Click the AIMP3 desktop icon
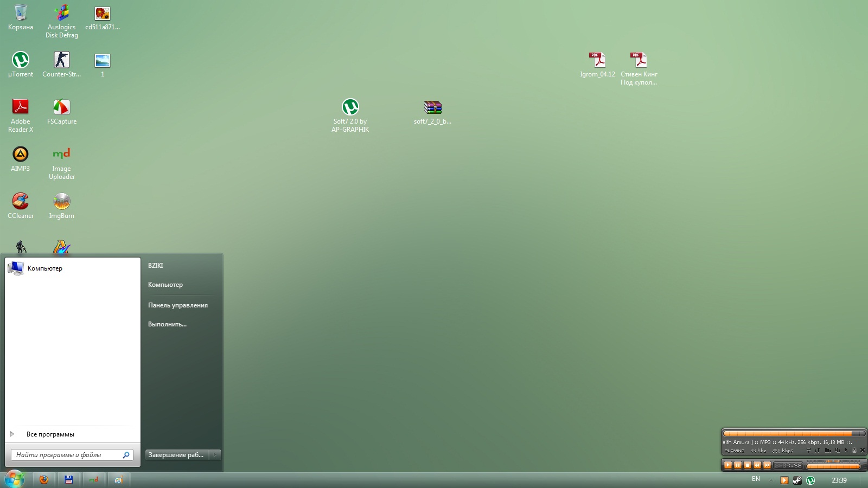Screen dimensions: 868x488 (21, 155)
